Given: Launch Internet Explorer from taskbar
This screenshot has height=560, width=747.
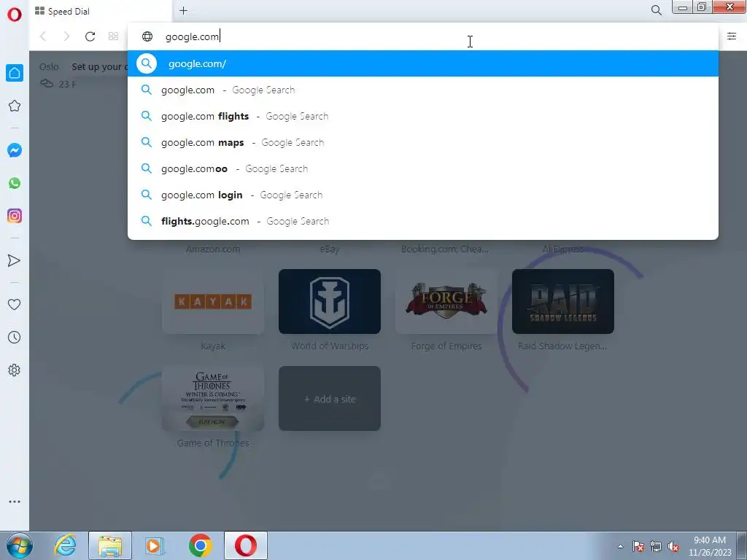Looking at the screenshot, I should pos(65,545).
